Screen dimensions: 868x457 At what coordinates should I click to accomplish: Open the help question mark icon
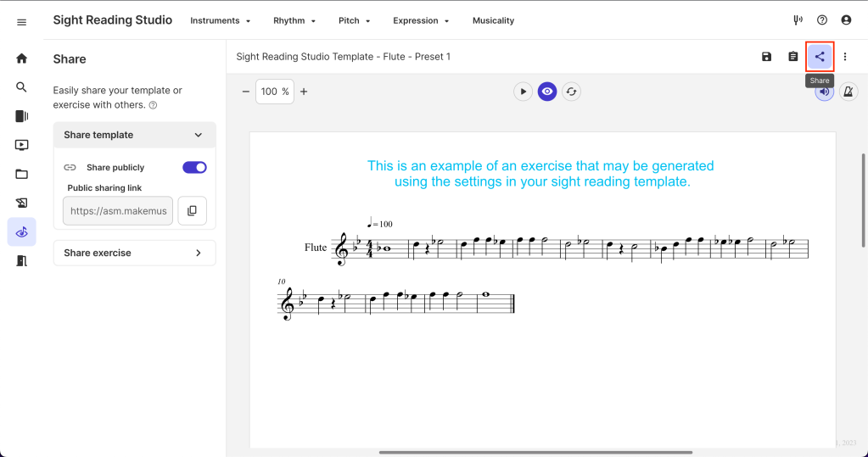(x=822, y=20)
